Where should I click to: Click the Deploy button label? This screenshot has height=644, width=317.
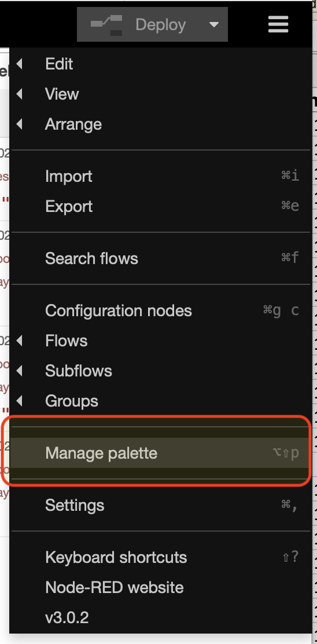coord(161,25)
